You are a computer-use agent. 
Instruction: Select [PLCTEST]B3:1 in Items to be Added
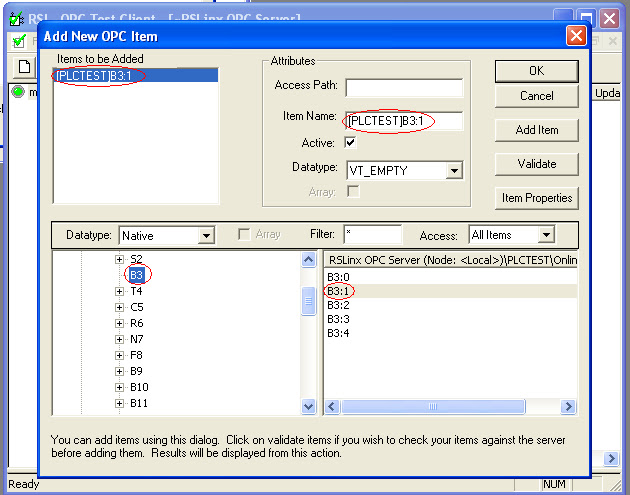click(x=135, y=76)
